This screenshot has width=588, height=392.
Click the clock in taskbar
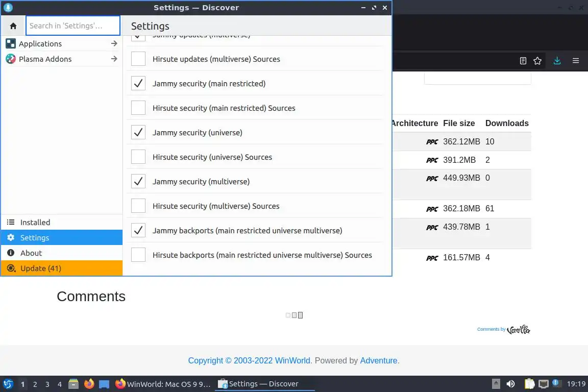(576, 384)
